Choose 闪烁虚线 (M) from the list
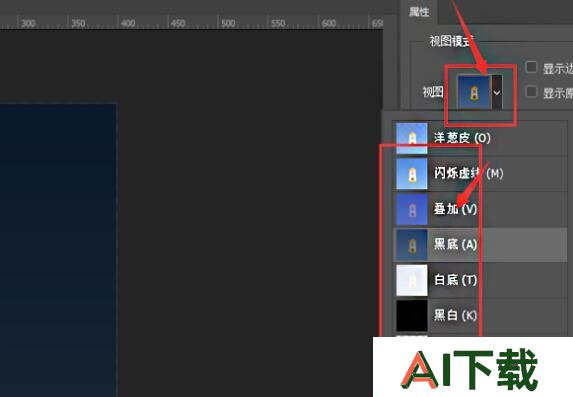 tap(468, 173)
